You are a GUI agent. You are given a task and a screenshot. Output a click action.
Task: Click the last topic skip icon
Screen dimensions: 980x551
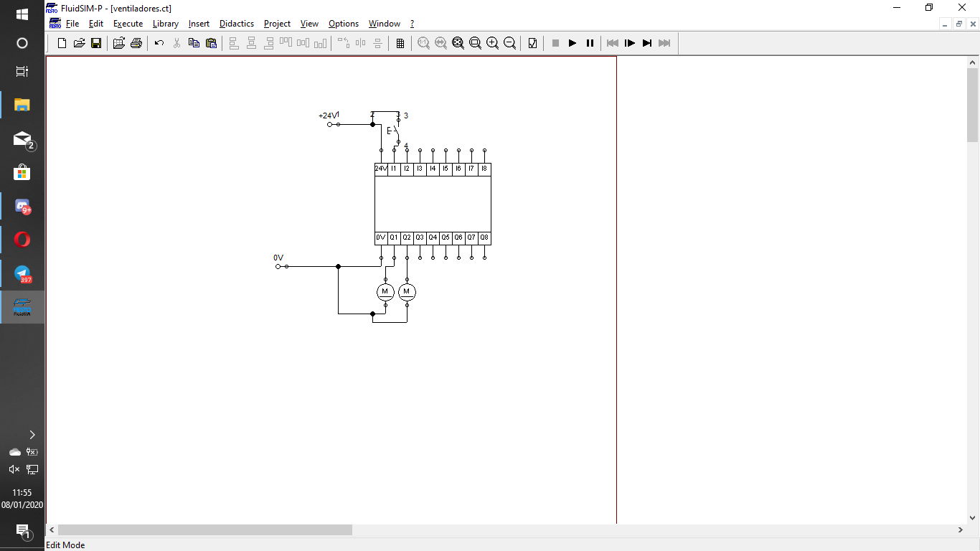point(664,43)
